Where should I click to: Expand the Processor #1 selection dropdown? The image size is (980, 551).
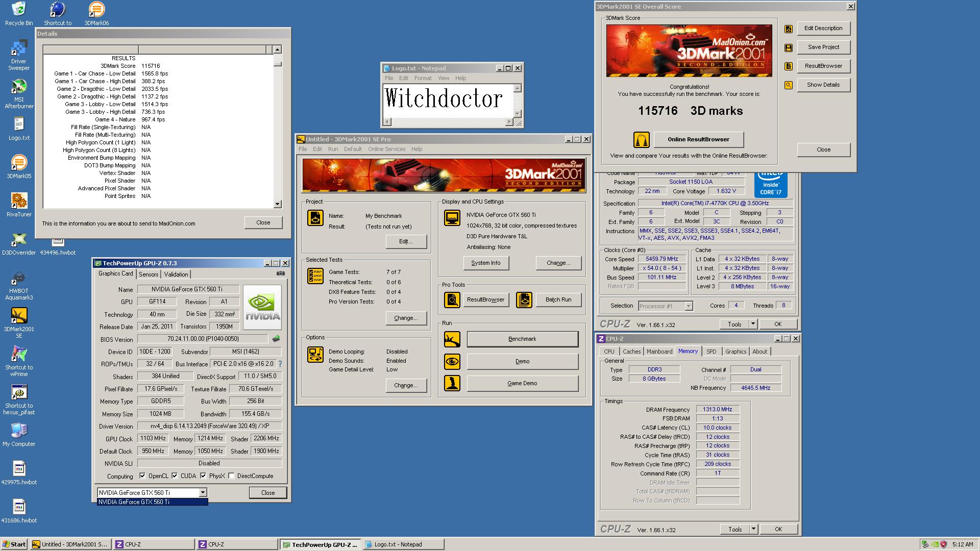(x=688, y=306)
